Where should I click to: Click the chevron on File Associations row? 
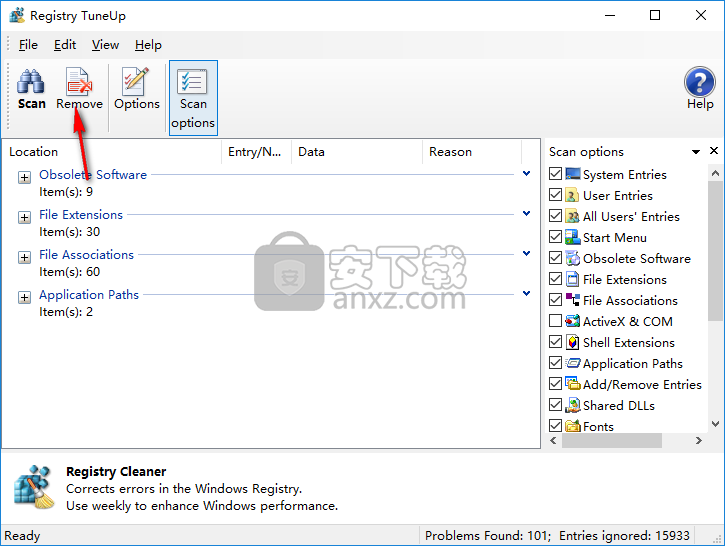pyautogui.click(x=526, y=253)
